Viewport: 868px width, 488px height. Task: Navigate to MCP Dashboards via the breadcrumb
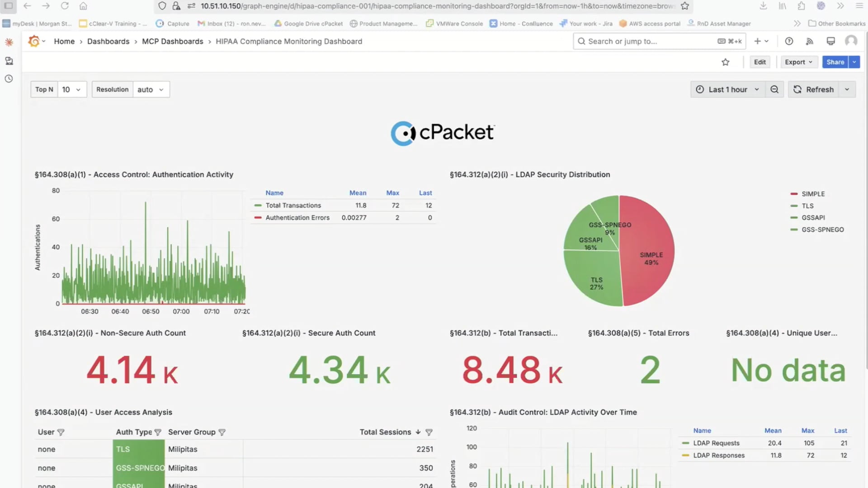173,41
